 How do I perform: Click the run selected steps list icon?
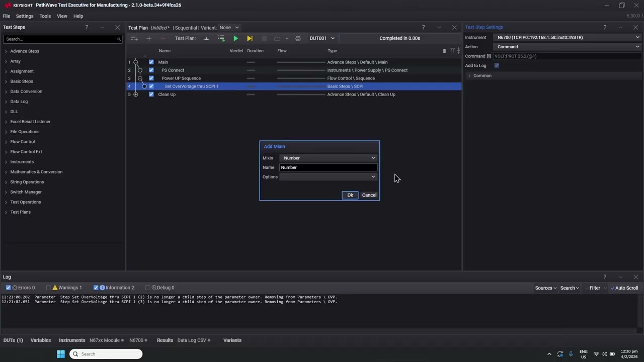coord(221,38)
